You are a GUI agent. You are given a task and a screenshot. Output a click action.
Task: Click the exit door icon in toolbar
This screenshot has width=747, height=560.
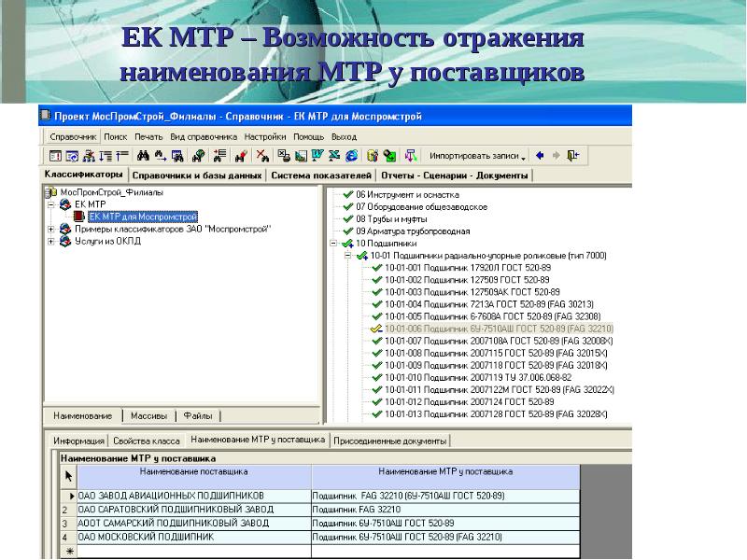point(574,156)
